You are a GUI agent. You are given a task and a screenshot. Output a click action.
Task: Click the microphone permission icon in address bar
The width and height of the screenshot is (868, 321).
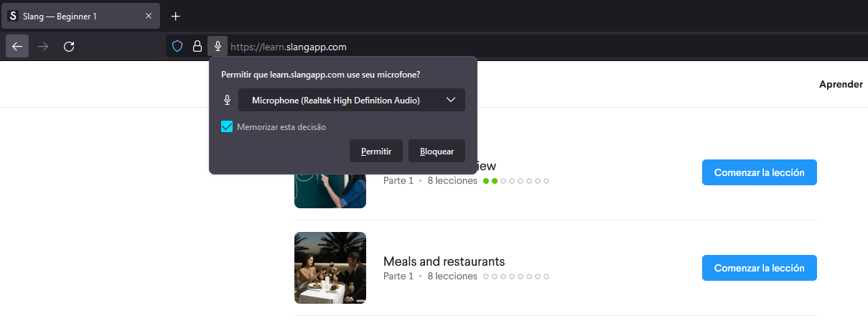(218, 47)
